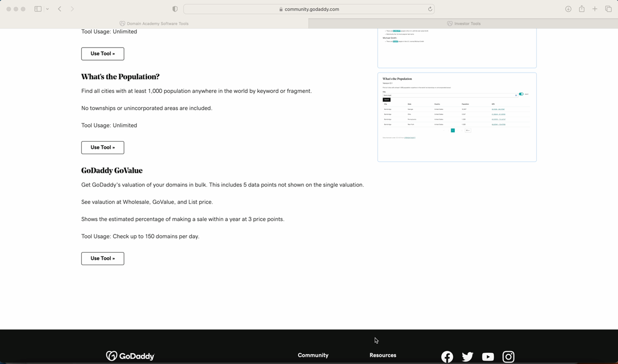This screenshot has width=618, height=364.
Task: Open What's the Population preview thumbnail
Action: click(457, 117)
